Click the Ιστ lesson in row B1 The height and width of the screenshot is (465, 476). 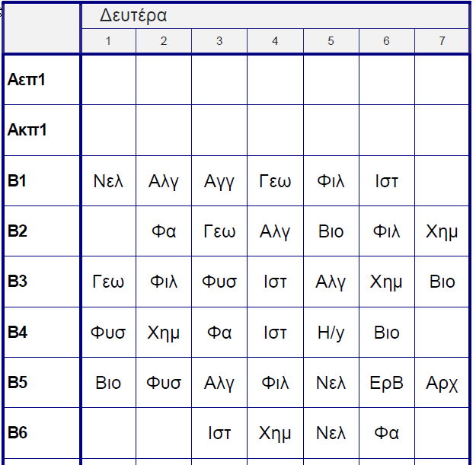pyautogui.click(x=386, y=181)
